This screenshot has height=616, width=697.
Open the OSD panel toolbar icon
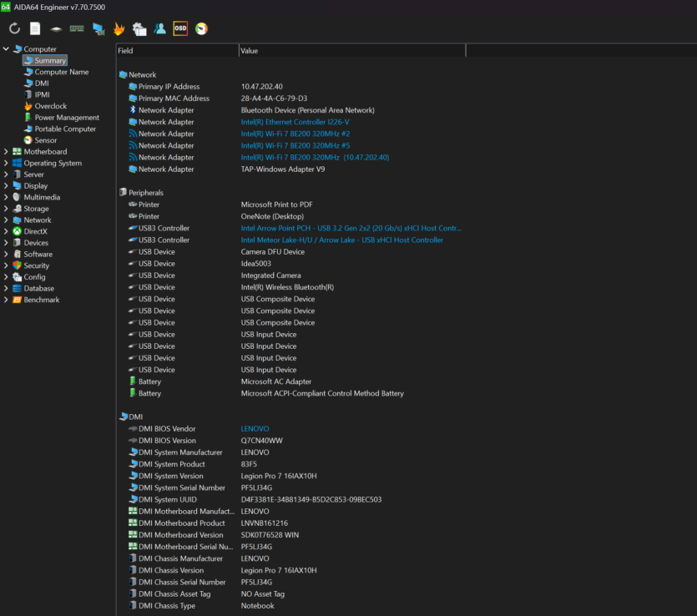[x=180, y=29]
